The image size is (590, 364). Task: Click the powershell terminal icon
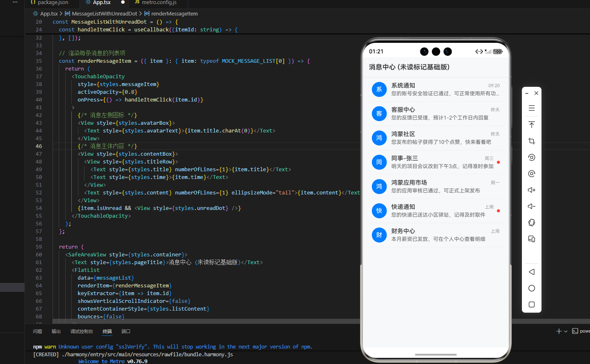tap(575, 331)
